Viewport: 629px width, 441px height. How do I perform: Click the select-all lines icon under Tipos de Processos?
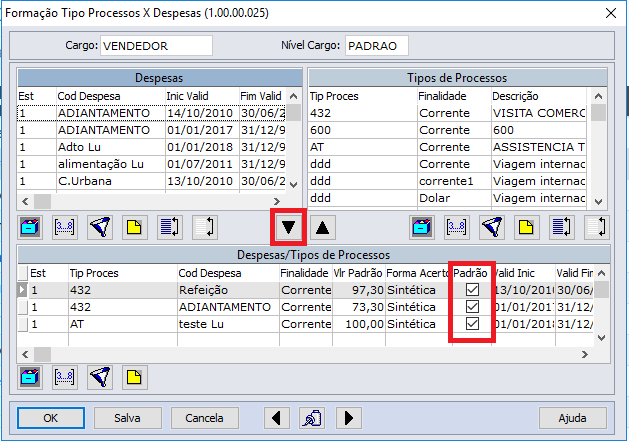[x=562, y=228]
